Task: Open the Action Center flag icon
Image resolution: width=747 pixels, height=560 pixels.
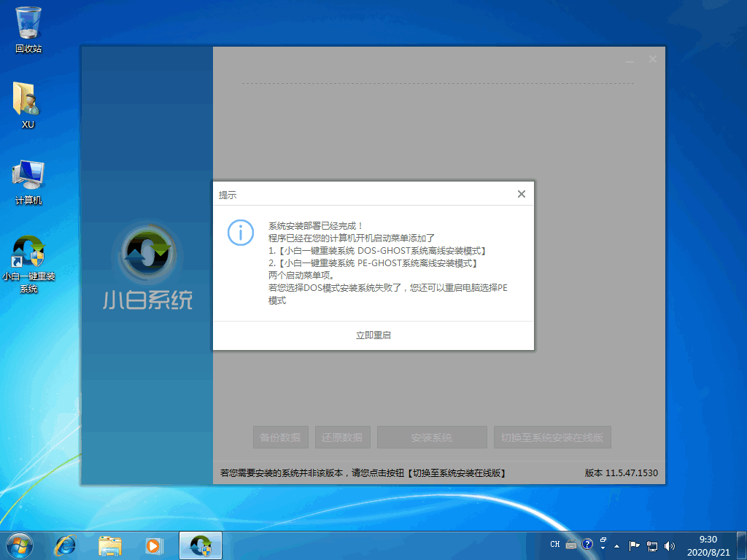Action: [633, 545]
